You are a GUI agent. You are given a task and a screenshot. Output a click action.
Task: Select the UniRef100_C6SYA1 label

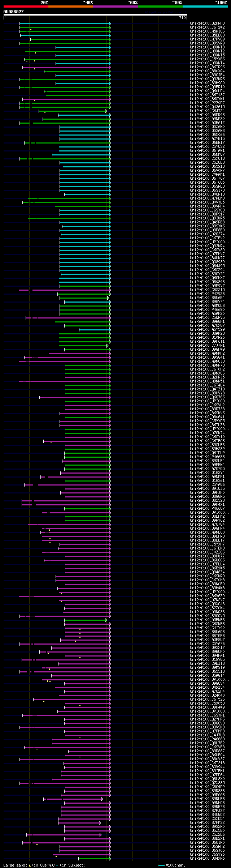[207, 715]
